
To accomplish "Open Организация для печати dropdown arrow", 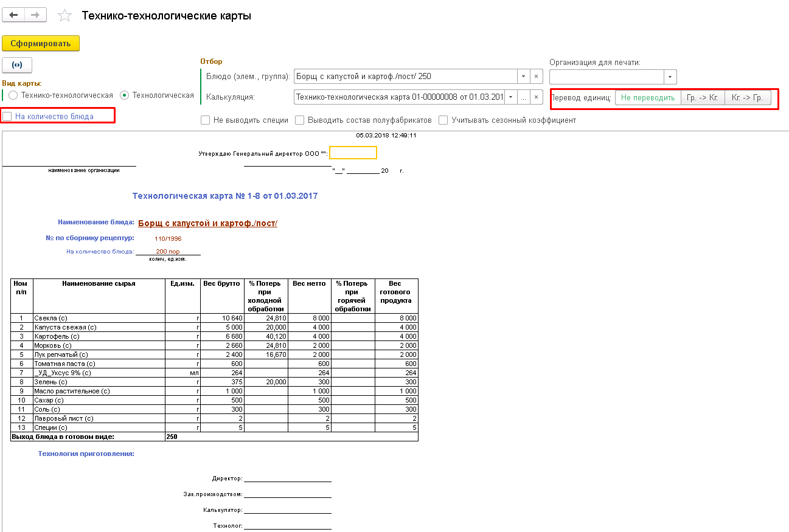I will pos(670,77).
